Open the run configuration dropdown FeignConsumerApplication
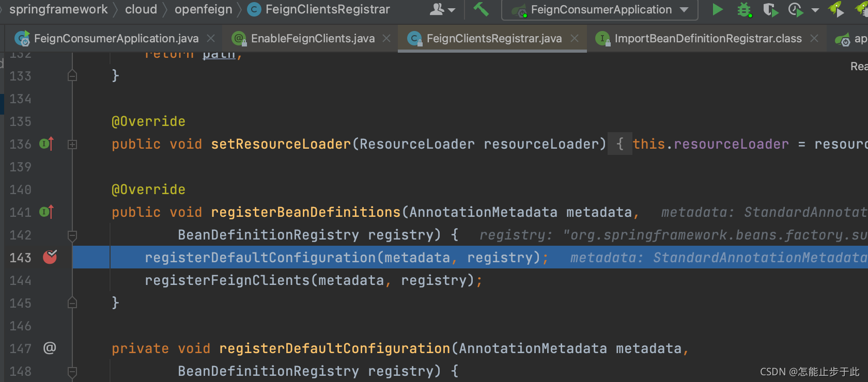The width and height of the screenshot is (868, 382). pos(600,10)
